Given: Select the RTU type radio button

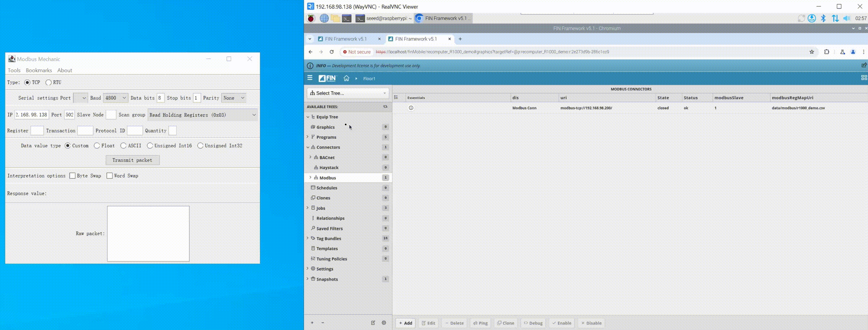Looking at the screenshot, I should 48,82.
